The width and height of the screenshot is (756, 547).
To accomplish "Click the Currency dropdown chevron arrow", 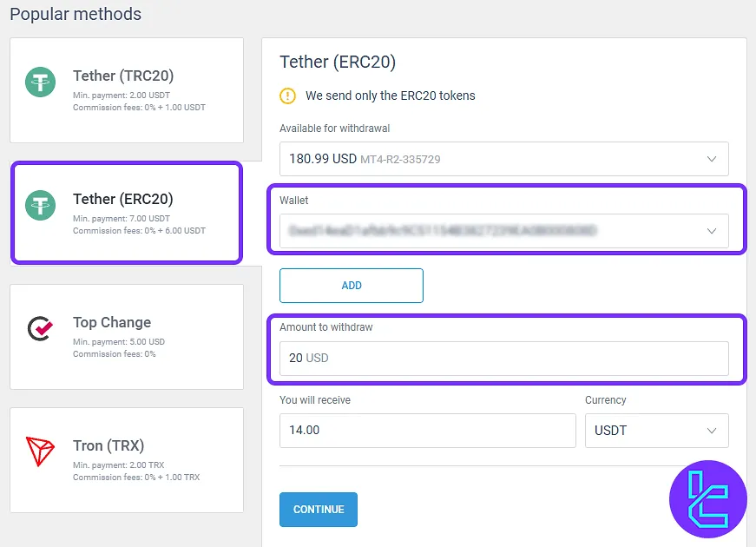I will click(x=712, y=431).
